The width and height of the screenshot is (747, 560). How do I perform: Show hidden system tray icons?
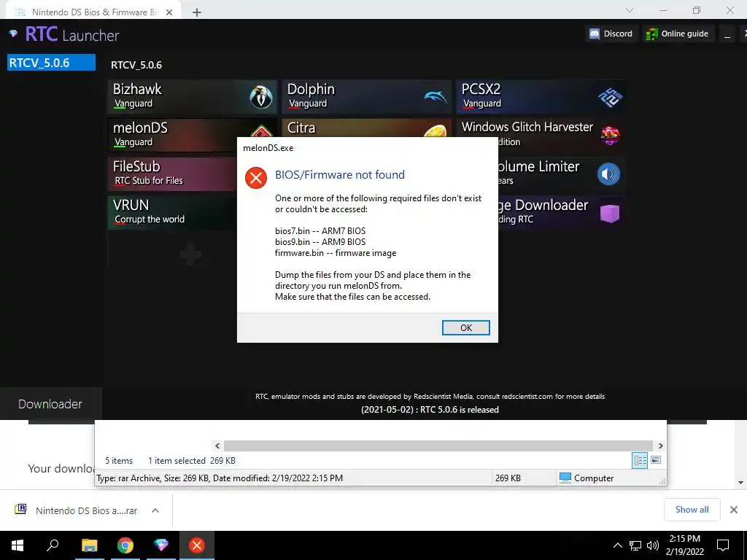(617, 545)
